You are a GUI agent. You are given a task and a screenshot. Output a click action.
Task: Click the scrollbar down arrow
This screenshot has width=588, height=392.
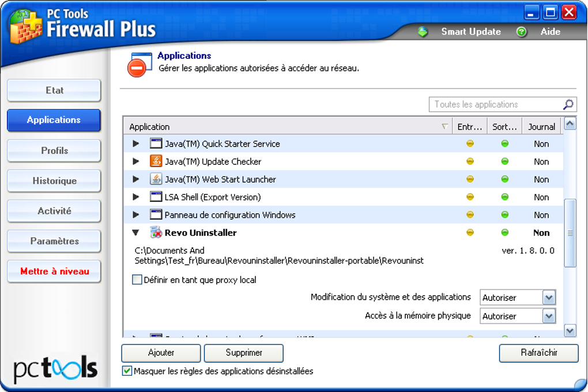click(x=570, y=330)
